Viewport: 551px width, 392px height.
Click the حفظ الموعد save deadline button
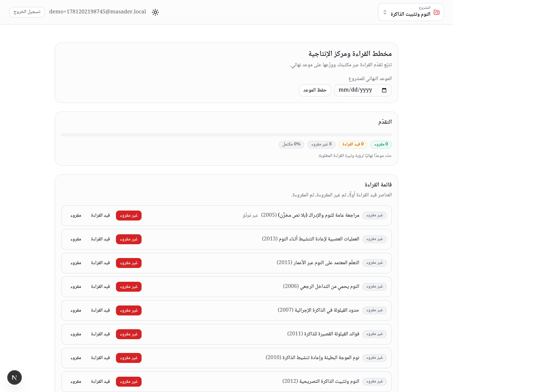point(315,90)
